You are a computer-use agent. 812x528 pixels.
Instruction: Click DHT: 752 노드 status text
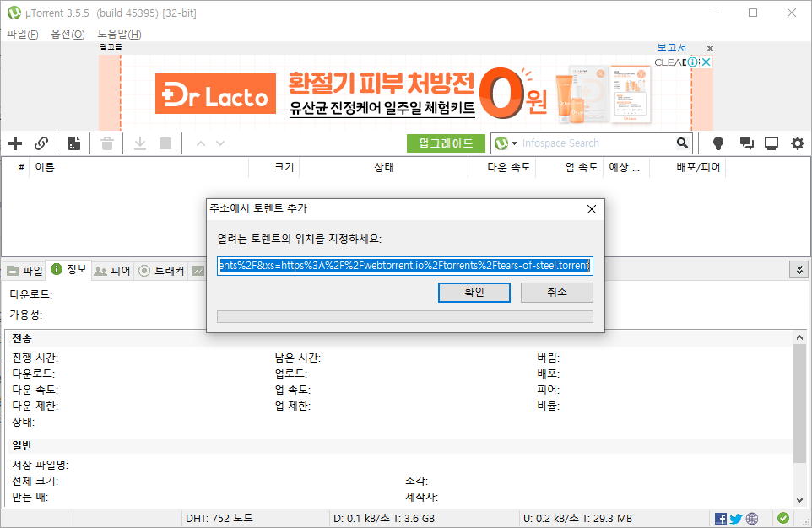[219, 518]
